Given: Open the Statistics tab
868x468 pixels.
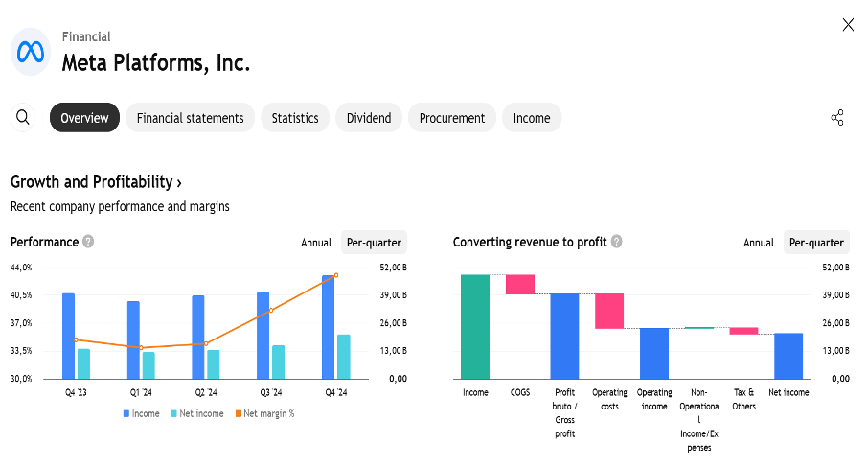Looking at the screenshot, I should tap(295, 117).
